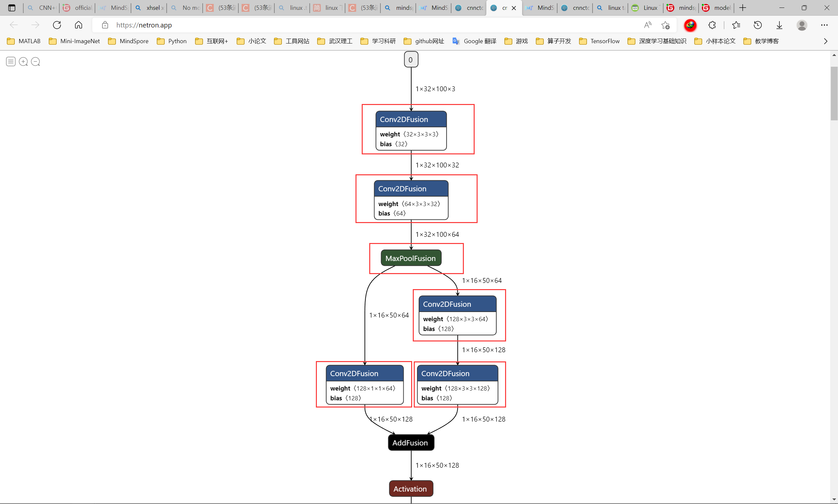Click the vertical scrollbar down arrow
Viewport: 838px width, 504px height.
[834, 499]
